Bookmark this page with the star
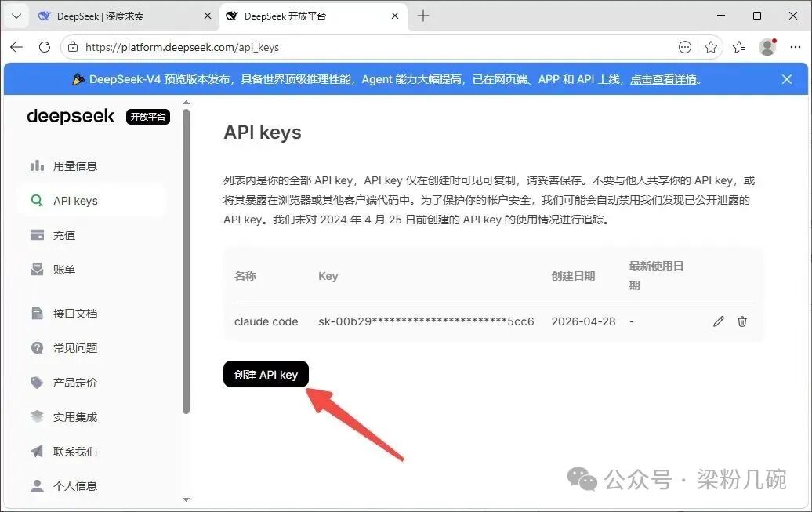The height and width of the screenshot is (512, 812). pos(711,47)
